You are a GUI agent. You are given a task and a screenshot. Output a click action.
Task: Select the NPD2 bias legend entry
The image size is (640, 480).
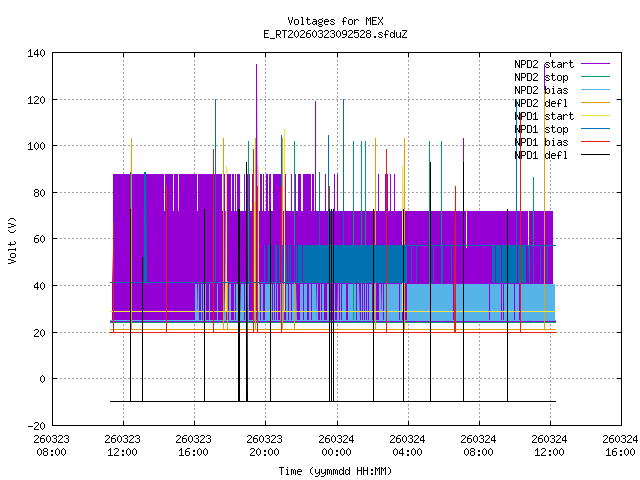click(540, 89)
